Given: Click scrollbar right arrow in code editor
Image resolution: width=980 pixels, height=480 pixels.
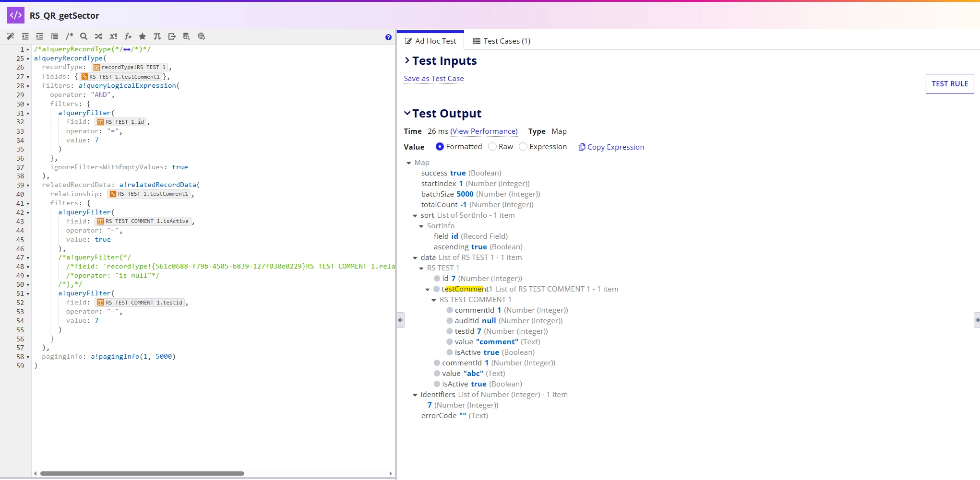Looking at the screenshot, I should [x=391, y=473].
